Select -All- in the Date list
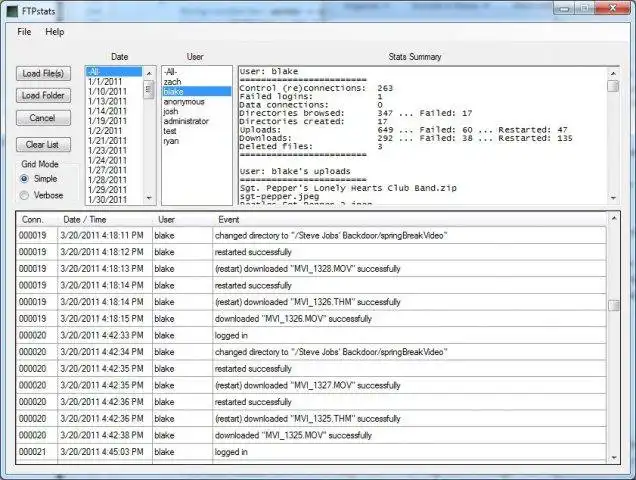636x480 pixels. point(114,72)
